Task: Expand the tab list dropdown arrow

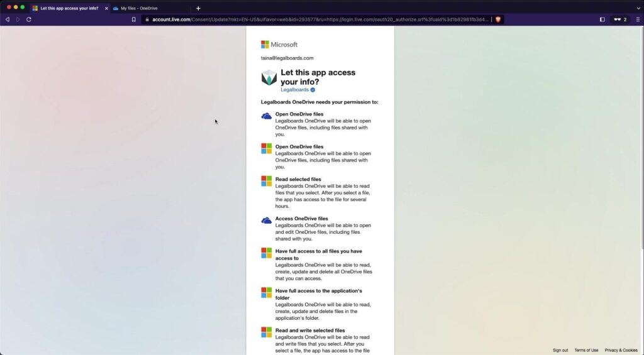Action: pos(637,8)
